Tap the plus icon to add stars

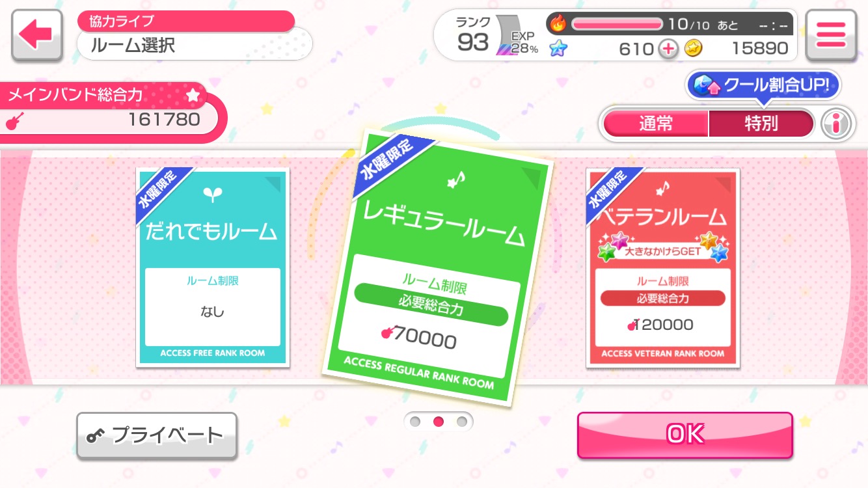point(668,49)
